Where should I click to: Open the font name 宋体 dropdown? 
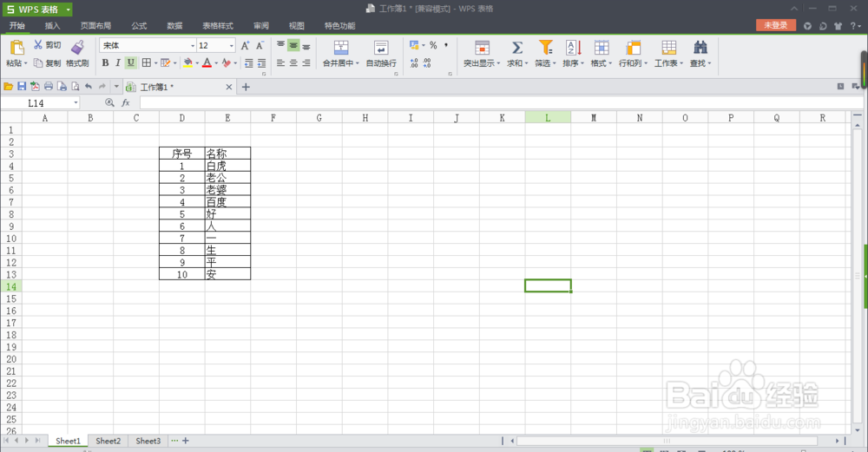193,46
